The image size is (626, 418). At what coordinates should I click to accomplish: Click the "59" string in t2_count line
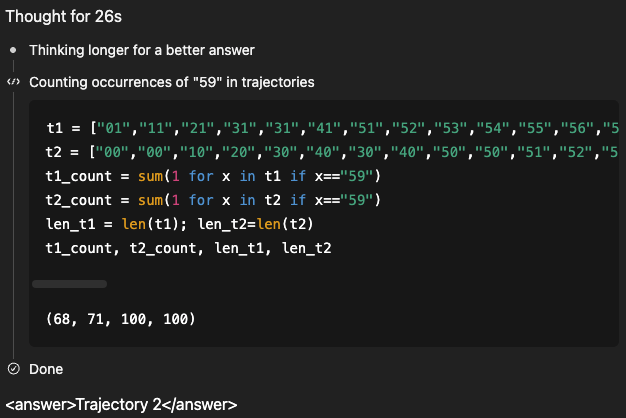pyautogui.click(x=357, y=199)
